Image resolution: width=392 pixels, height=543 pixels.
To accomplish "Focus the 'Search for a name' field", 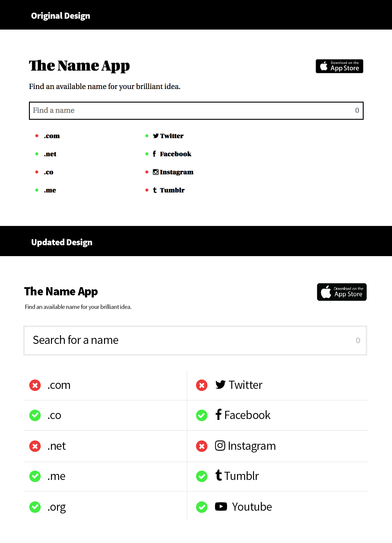I will tap(195, 341).
